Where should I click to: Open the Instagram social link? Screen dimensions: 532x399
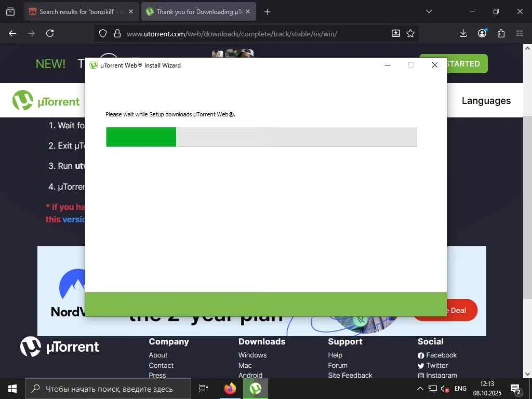pos(437,375)
